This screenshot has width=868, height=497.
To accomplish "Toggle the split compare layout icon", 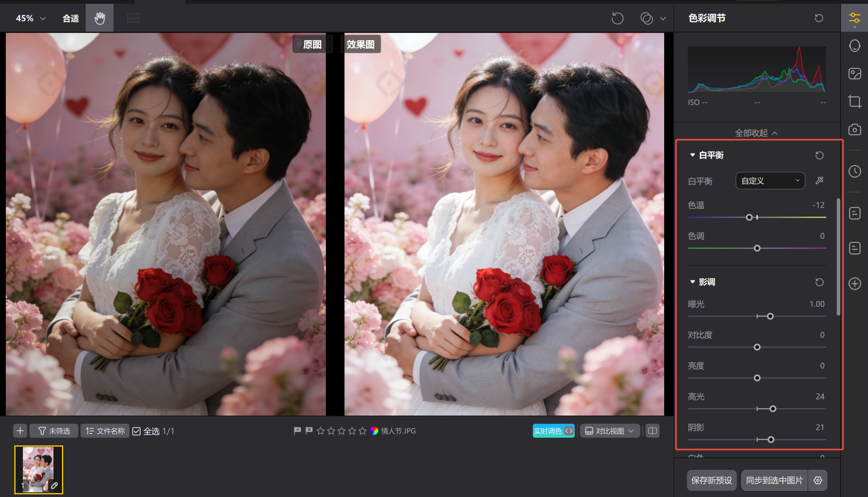I will pos(653,431).
